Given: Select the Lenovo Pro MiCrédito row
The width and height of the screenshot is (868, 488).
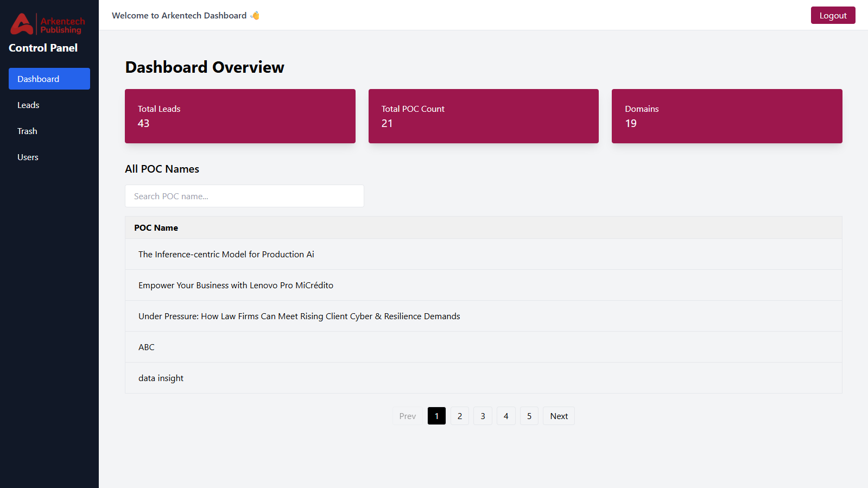Looking at the screenshot, I should pyautogui.click(x=236, y=286).
